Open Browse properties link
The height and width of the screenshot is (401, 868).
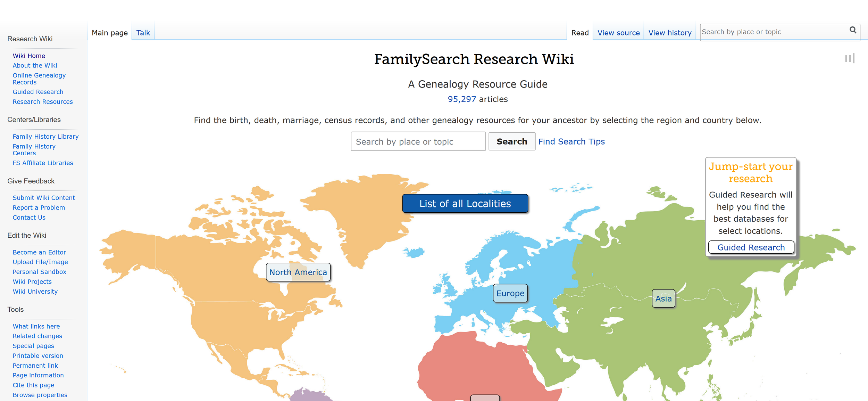(x=40, y=395)
